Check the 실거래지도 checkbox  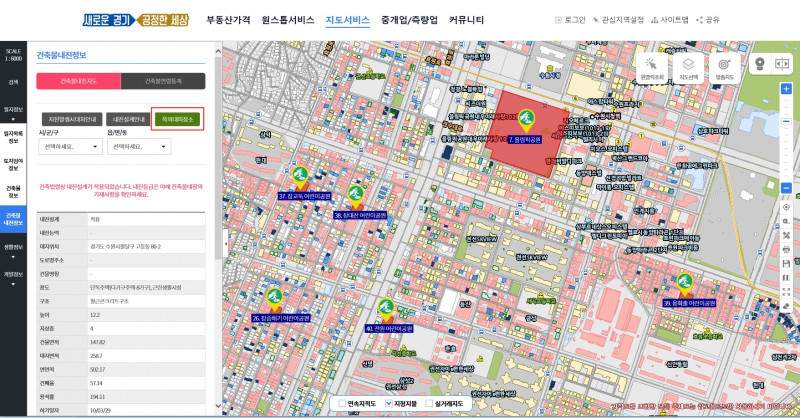(x=429, y=404)
